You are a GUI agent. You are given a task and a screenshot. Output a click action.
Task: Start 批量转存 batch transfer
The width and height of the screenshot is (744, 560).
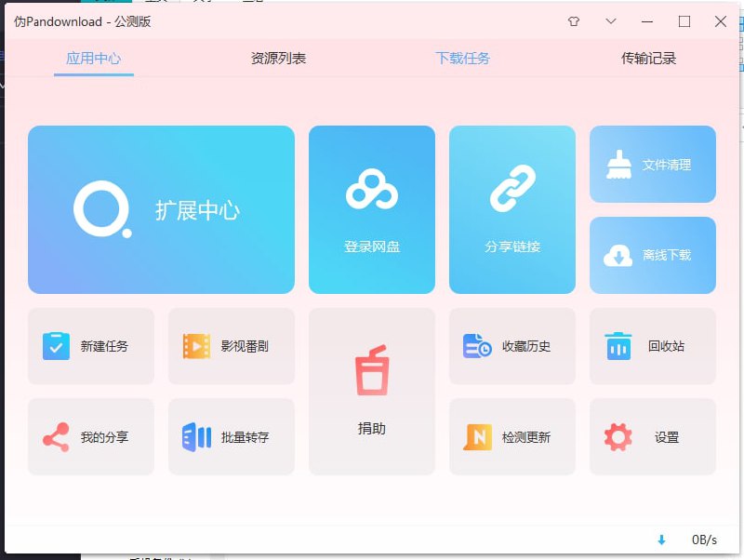(x=231, y=436)
